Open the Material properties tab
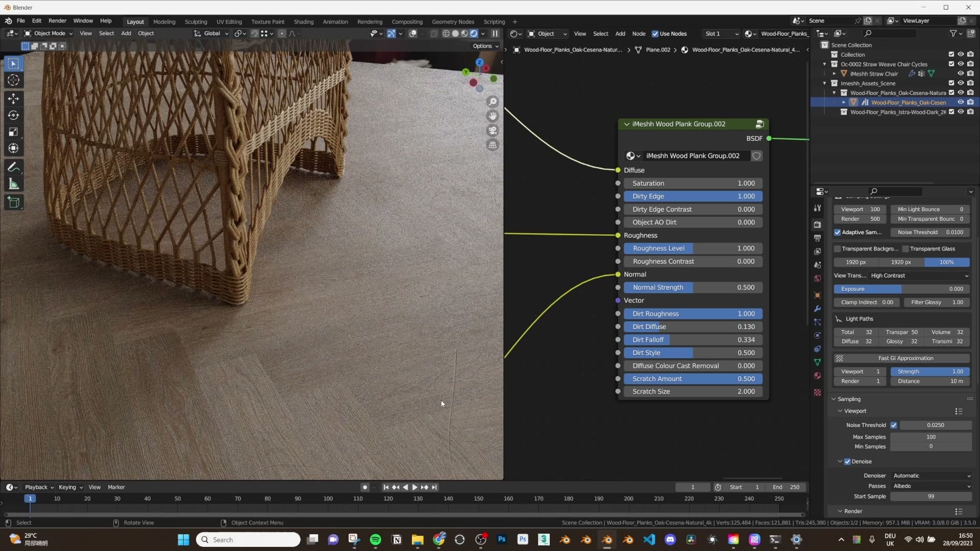This screenshot has height=551, width=980. [x=817, y=376]
